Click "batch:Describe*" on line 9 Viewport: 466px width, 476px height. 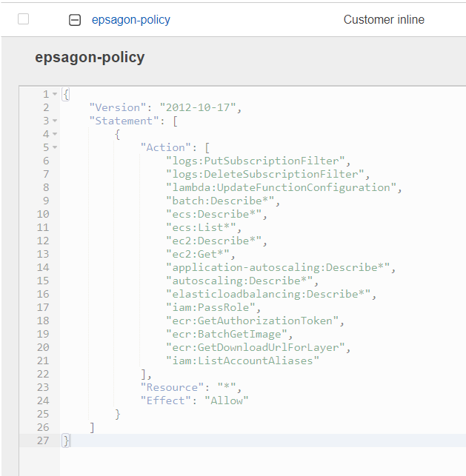(220, 201)
